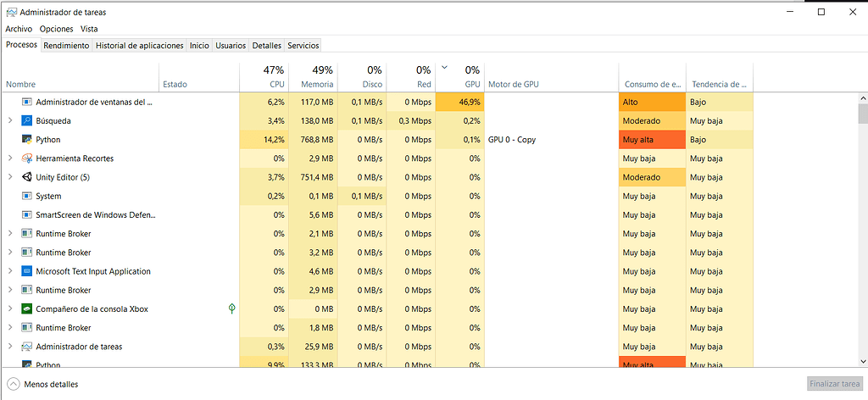This screenshot has height=400, width=868.
Task: Click the Xbox console companion icon
Action: point(27,309)
